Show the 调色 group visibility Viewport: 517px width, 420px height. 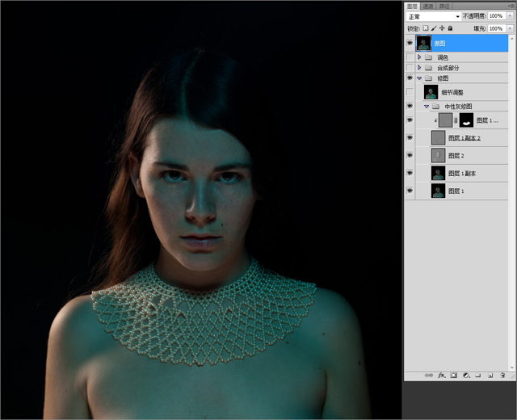pos(410,57)
